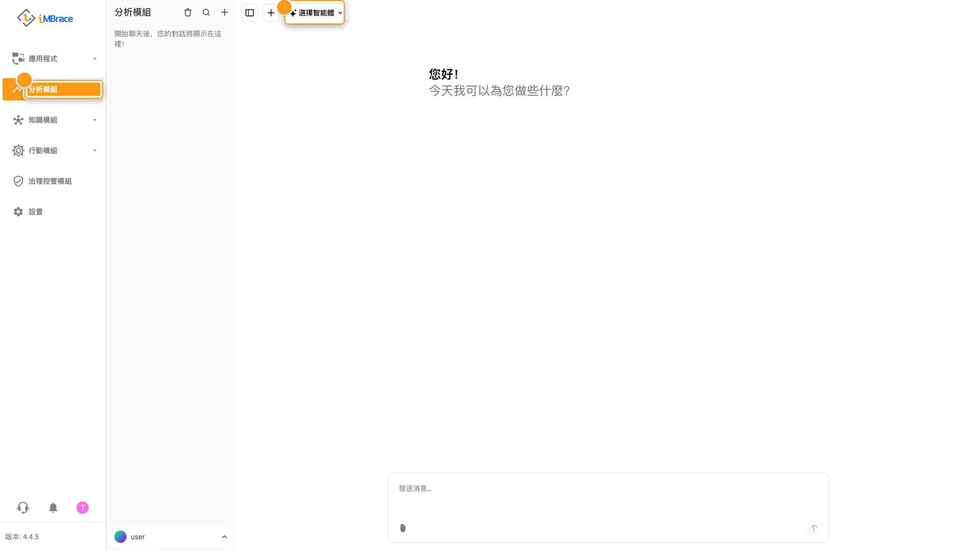The image size is (980, 551).
Task: Click the iMBrace logo
Action: (x=45, y=18)
